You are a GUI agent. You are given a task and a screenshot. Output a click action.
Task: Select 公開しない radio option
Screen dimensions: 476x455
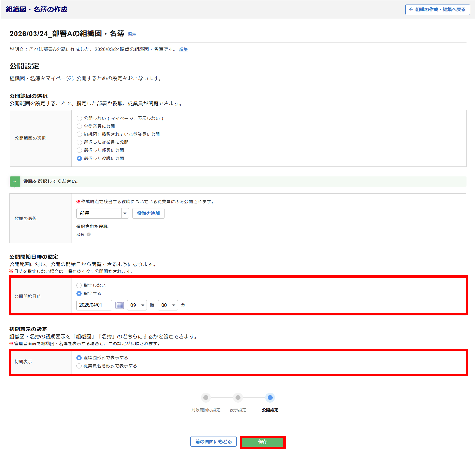tap(79, 118)
